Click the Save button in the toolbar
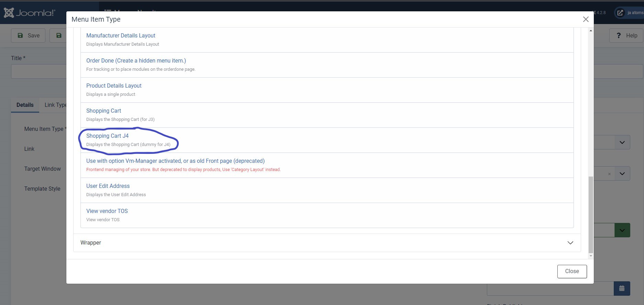This screenshot has height=305, width=644. click(x=28, y=35)
